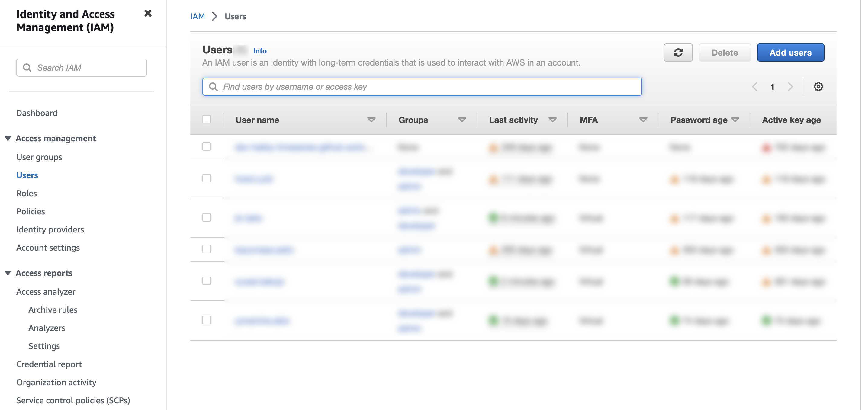Open Access analyzer page
Image resolution: width=868 pixels, height=410 pixels.
46,292
